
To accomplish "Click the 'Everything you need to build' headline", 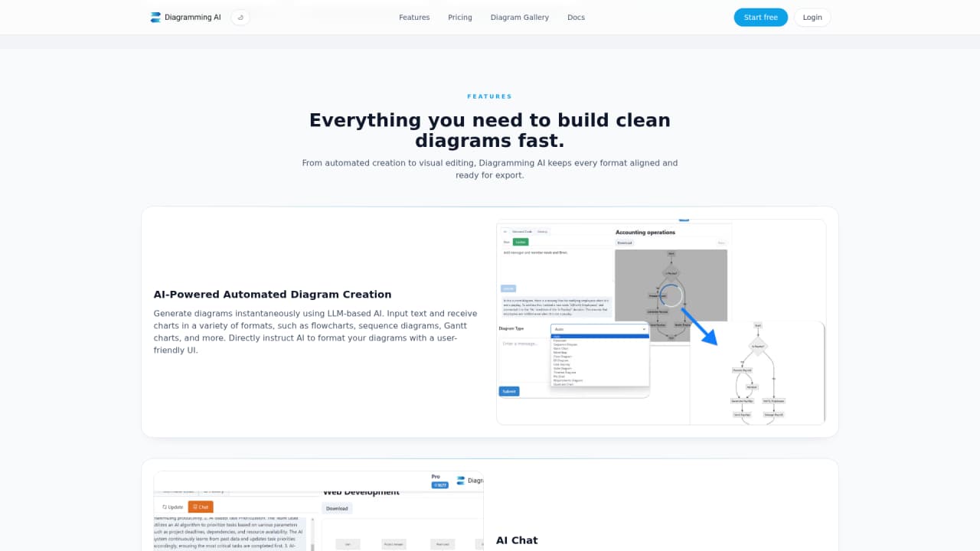I will 490,130.
